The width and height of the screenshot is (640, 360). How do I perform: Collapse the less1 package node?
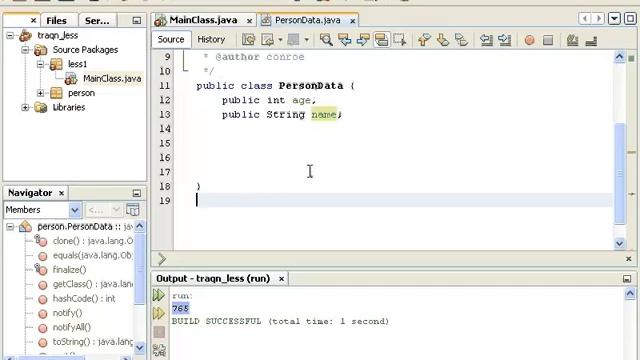(x=40, y=64)
